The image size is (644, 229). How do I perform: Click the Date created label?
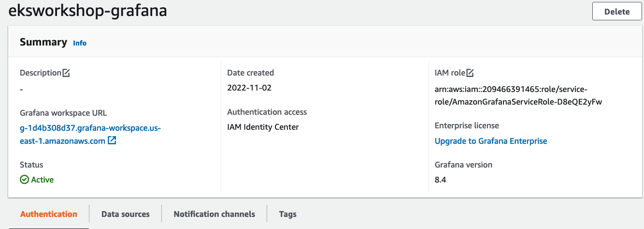[251, 73]
